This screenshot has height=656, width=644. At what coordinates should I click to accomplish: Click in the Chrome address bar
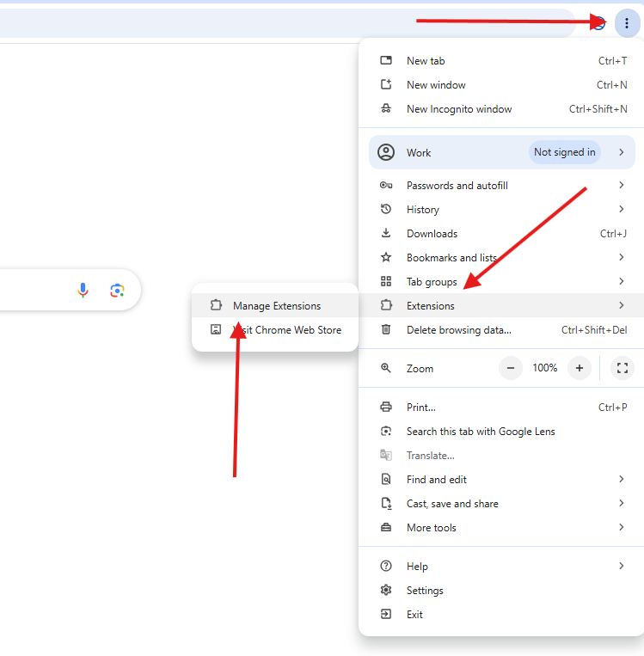tap(288, 23)
